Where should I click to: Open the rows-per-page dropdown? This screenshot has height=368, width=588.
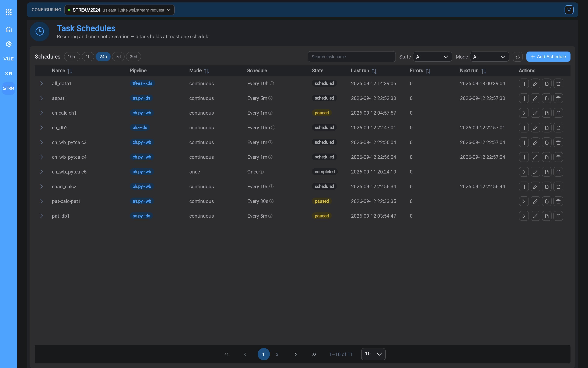(373, 354)
